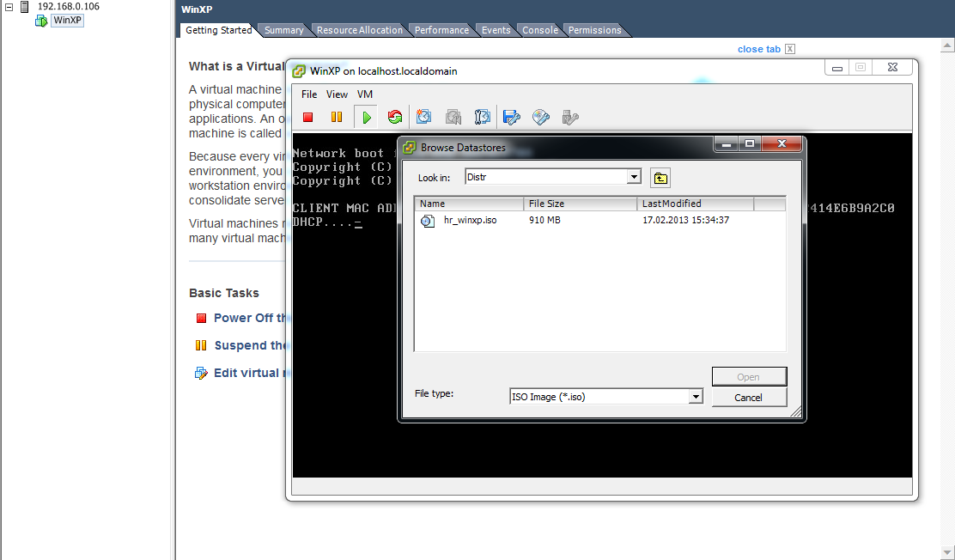
Task: Close the Browse Datastores dialog
Action: (x=782, y=143)
